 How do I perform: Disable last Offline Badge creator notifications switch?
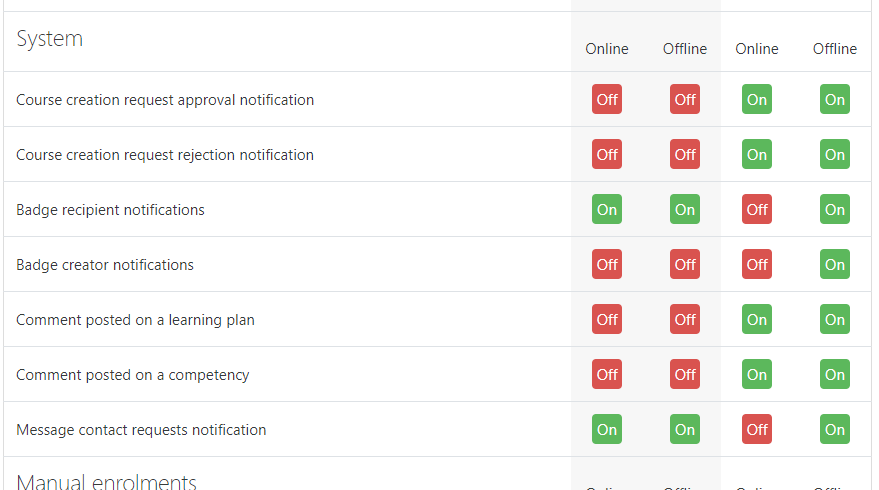click(835, 264)
